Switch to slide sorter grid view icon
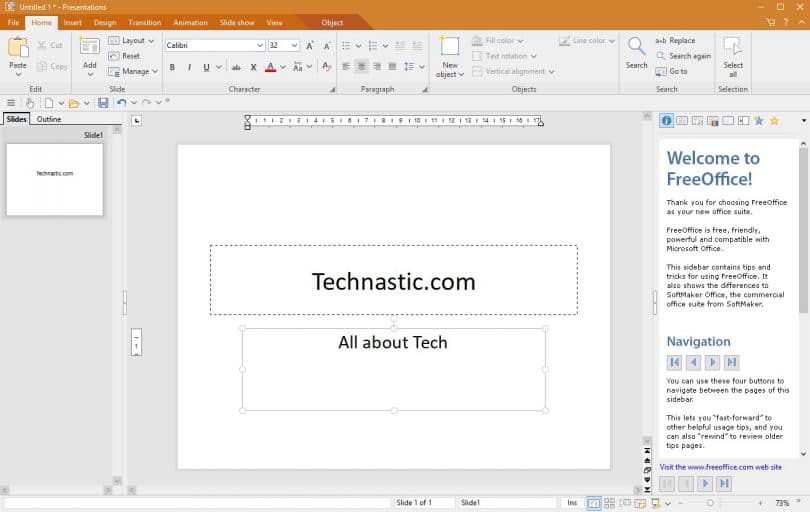 click(610, 503)
